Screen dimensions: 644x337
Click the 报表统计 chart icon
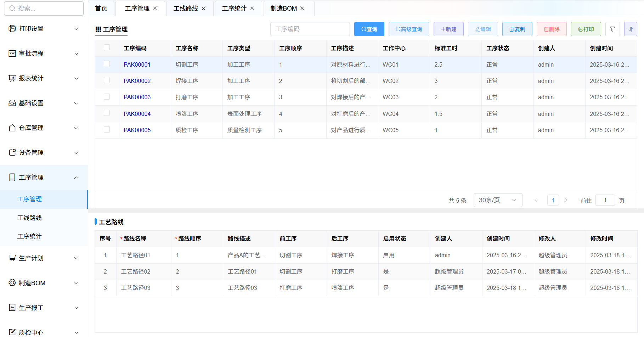coord(12,78)
